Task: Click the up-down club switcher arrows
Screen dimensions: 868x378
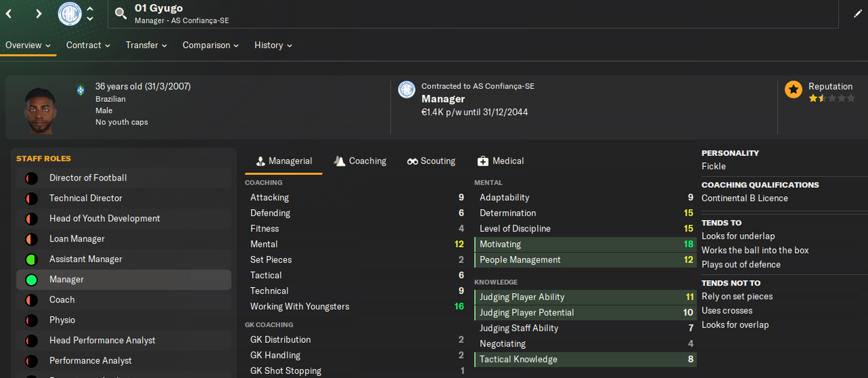Action: click(x=90, y=14)
